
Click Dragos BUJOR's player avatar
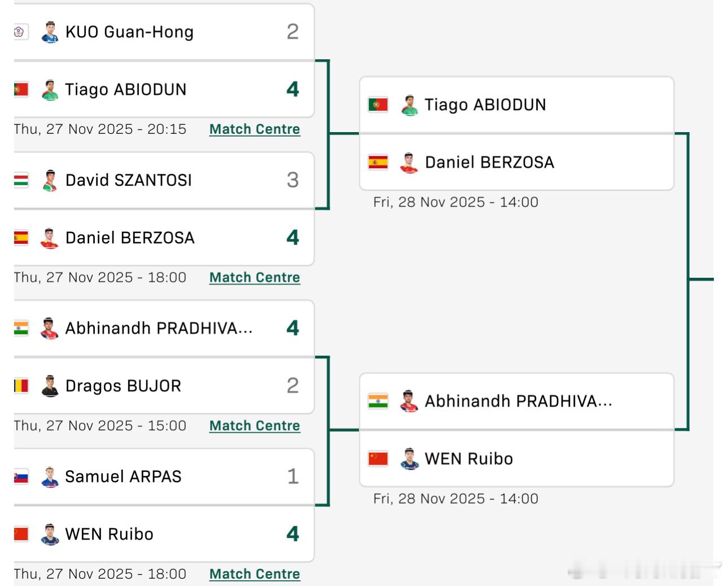50,386
